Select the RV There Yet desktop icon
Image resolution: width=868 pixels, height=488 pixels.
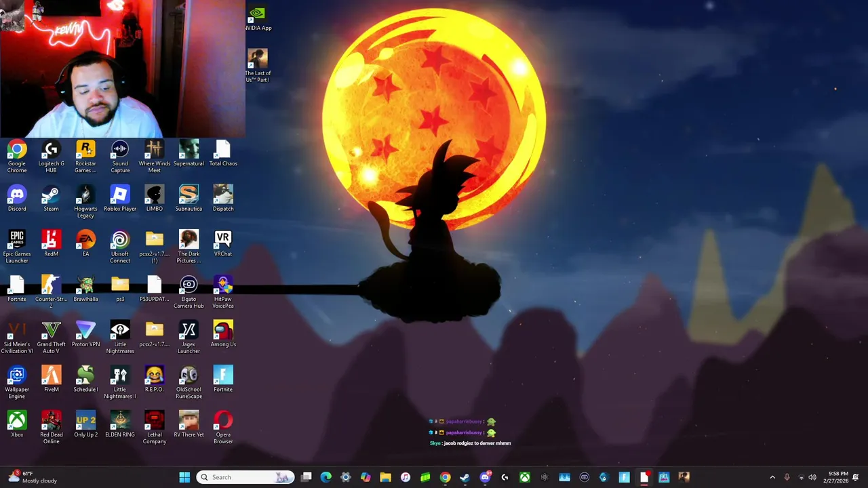click(x=189, y=425)
